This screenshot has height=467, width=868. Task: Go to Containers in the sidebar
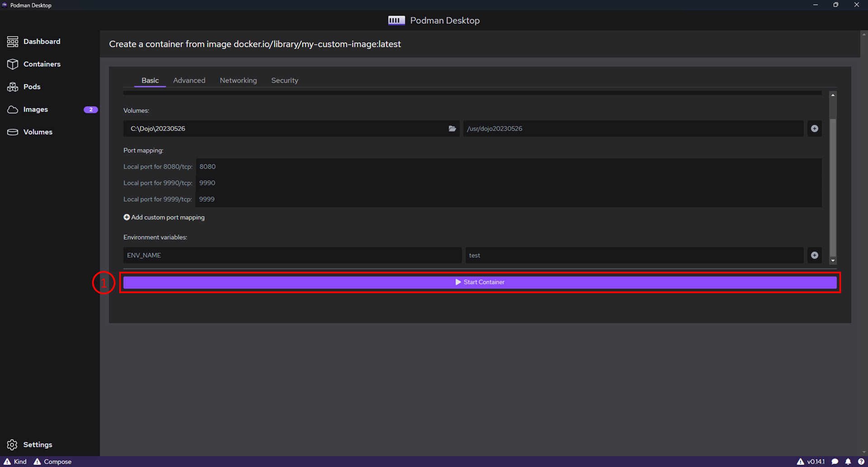click(34, 64)
